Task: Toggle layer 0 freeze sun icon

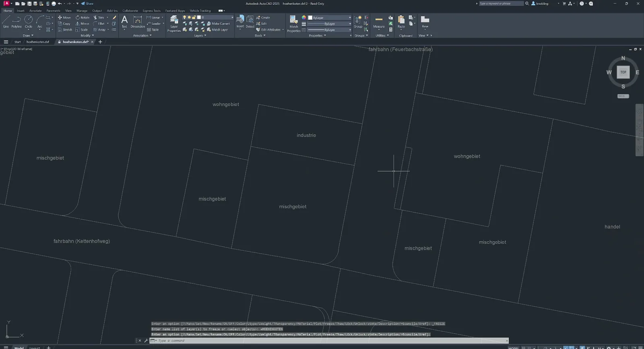Action: pyautogui.click(x=189, y=17)
